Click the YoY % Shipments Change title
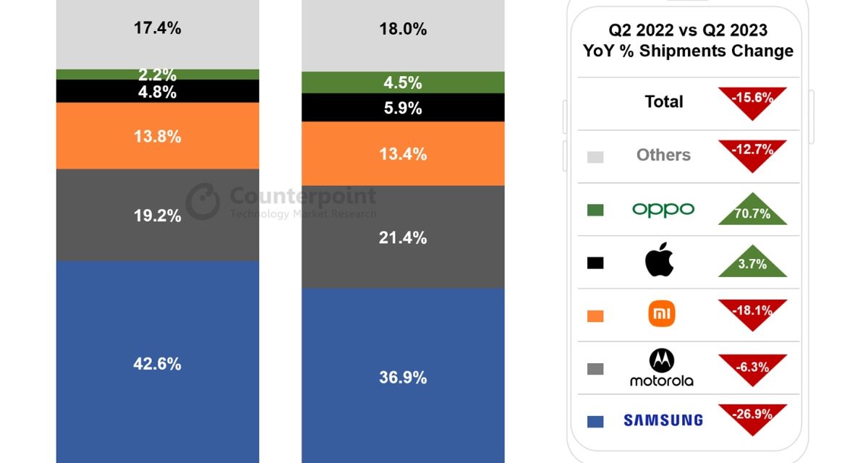The image size is (868, 463). [x=687, y=41]
